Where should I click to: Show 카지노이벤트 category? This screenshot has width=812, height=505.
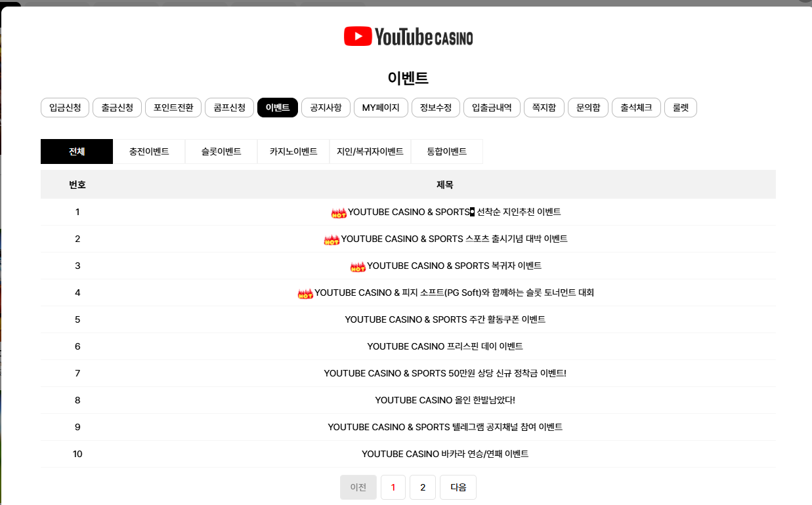coord(293,151)
